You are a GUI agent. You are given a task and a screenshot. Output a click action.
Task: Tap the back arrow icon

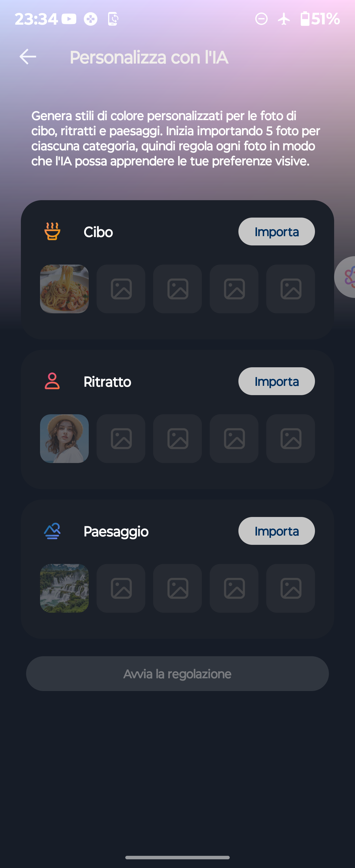(28, 57)
